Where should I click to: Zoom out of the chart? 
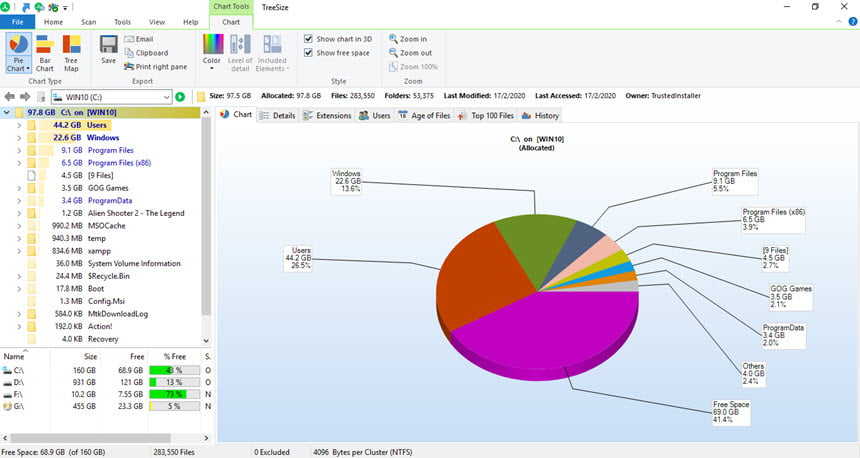click(410, 53)
